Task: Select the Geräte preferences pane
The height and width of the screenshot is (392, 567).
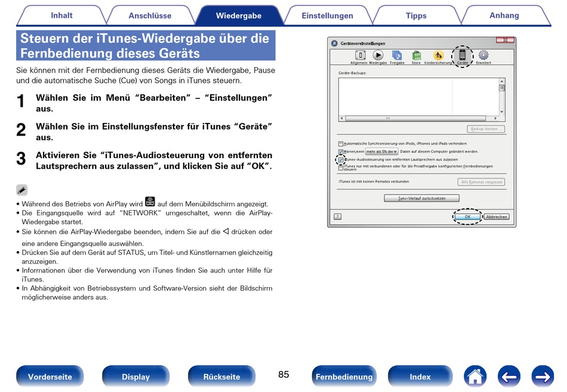Action: [x=463, y=57]
